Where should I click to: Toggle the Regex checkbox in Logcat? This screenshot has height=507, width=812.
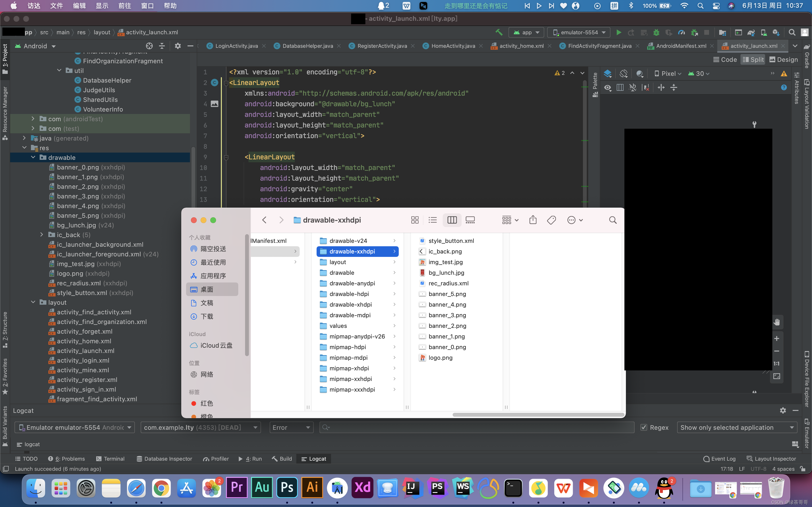[x=644, y=428]
